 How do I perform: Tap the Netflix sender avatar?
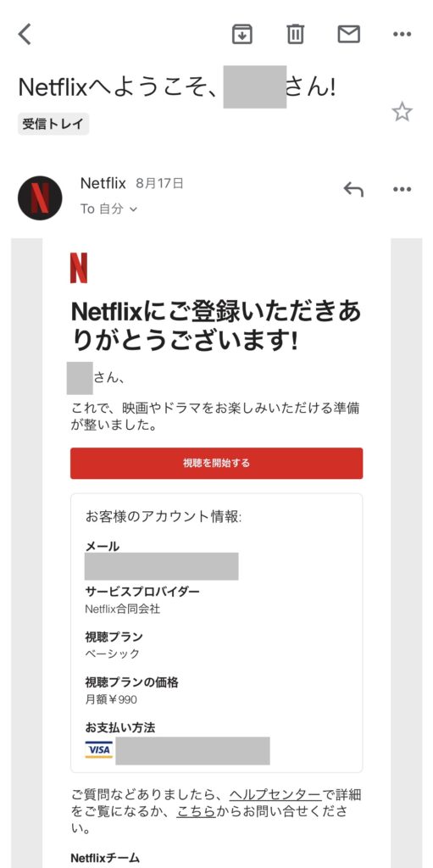coord(40,198)
